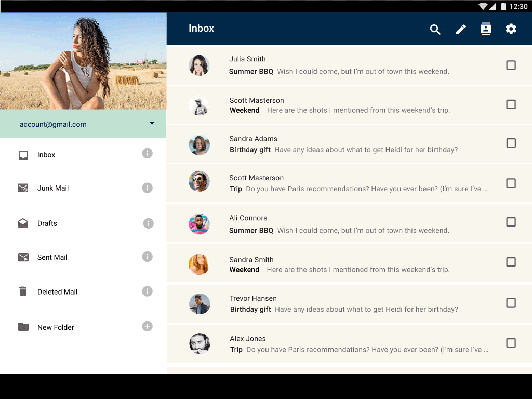Open settings via the gear icon

point(511,29)
